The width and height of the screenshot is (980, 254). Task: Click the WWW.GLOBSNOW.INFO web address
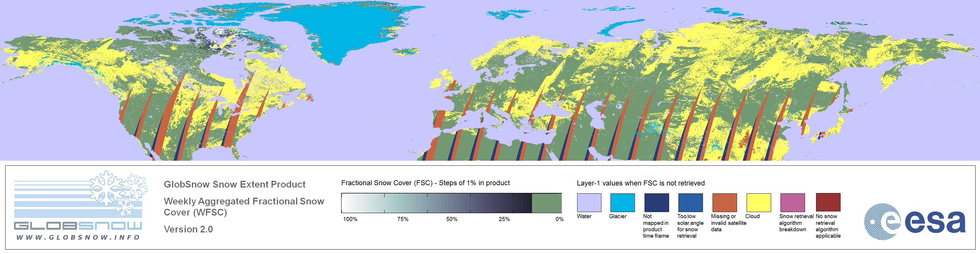click(x=78, y=237)
